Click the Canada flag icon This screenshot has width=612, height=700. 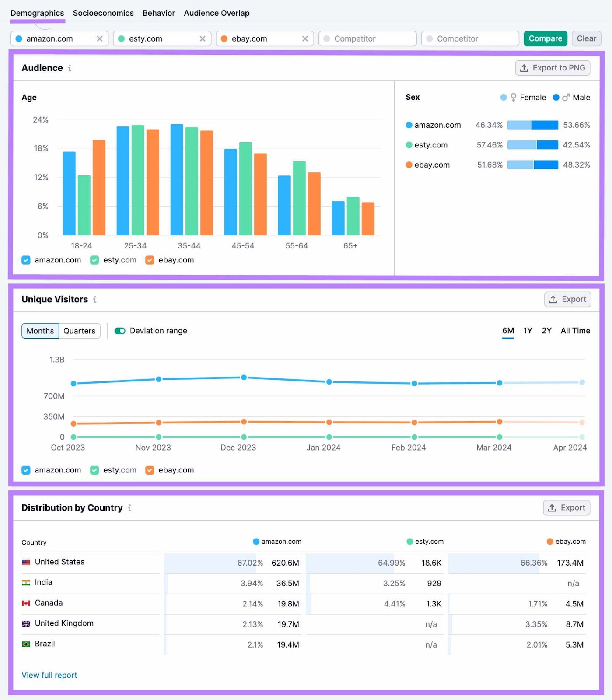[26, 603]
